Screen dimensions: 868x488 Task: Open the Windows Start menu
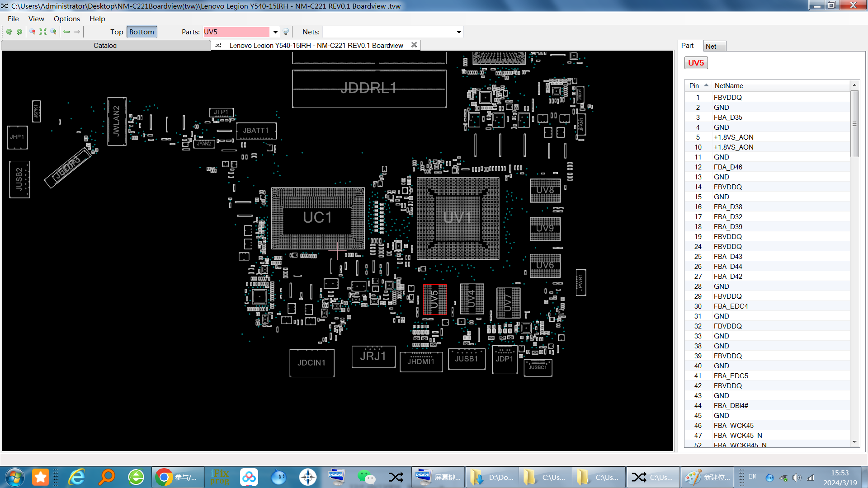point(14,477)
